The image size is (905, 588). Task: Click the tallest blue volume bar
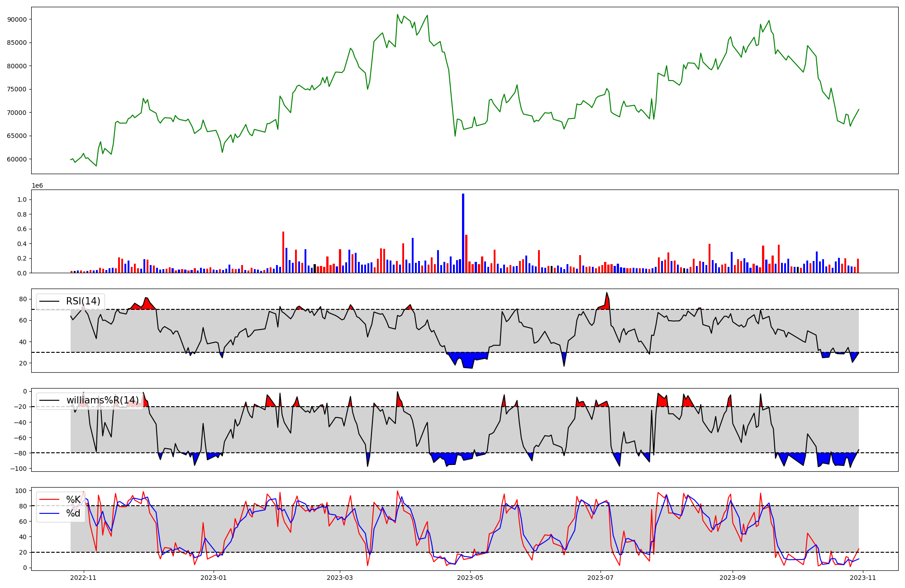(463, 233)
